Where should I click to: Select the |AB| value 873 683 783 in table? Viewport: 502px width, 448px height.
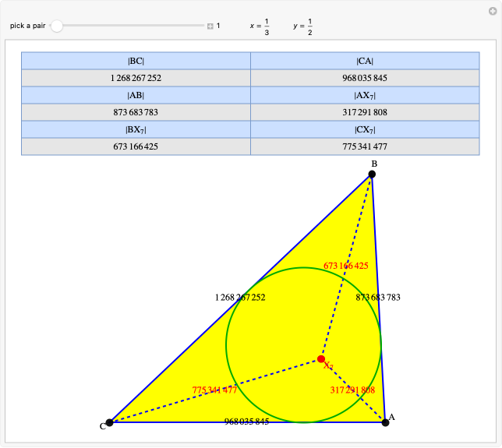[x=136, y=112]
